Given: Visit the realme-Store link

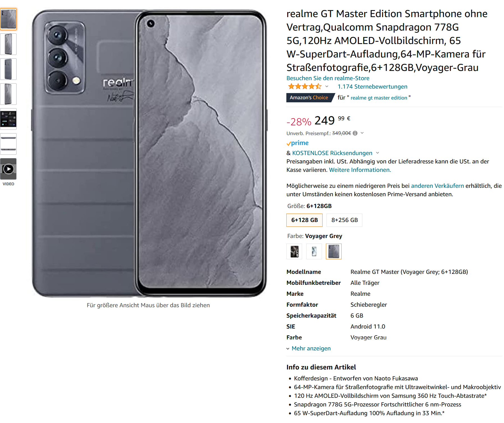Looking at the screenshot, I should click(x=328, y=78).
